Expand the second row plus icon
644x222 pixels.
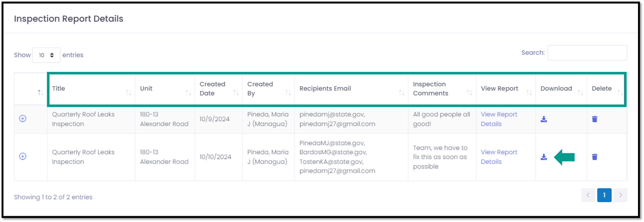point(23,156)
